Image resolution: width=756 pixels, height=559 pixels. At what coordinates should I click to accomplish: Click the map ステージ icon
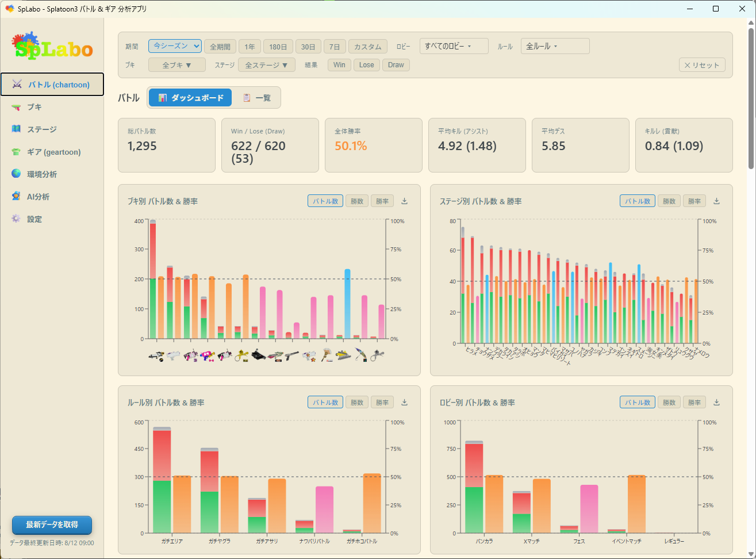[x=16, y=129]
